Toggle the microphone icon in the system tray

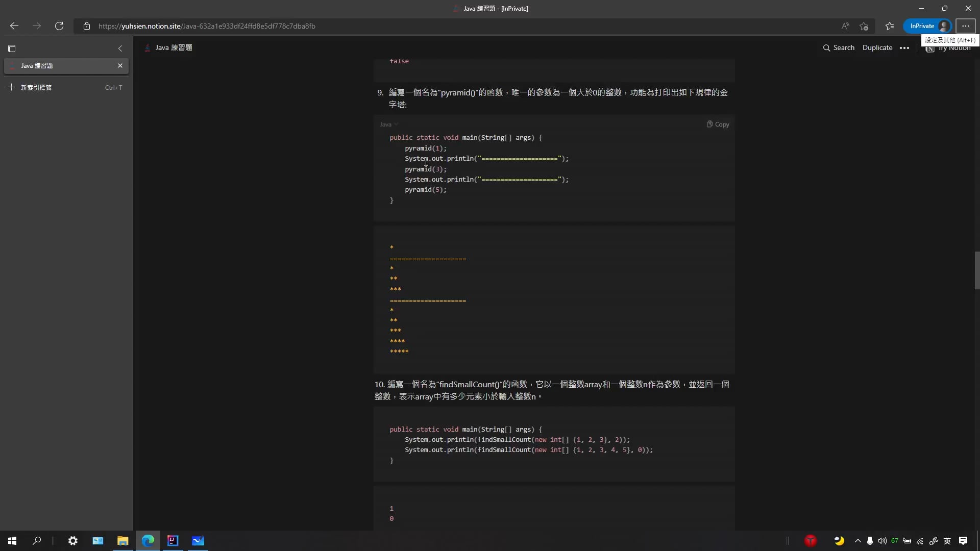[870, 541]
